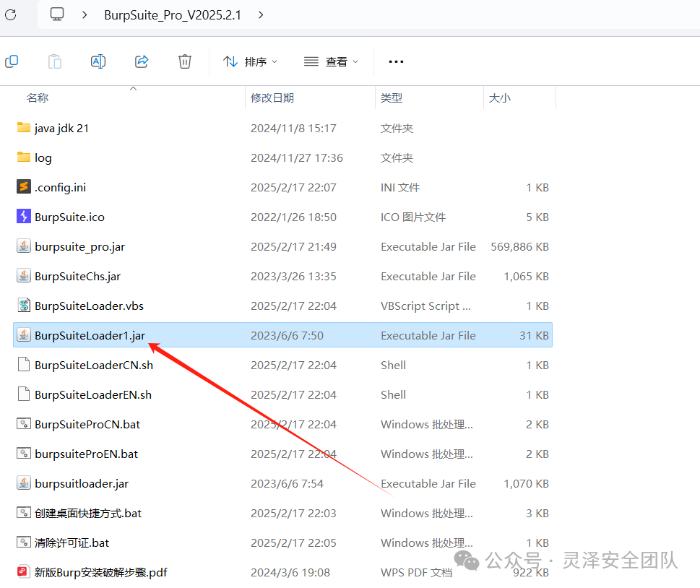Select the file name 新版Burp安装破解步骤.pdf
Viewport: 700px width, 588px height.
coord(101,572)
